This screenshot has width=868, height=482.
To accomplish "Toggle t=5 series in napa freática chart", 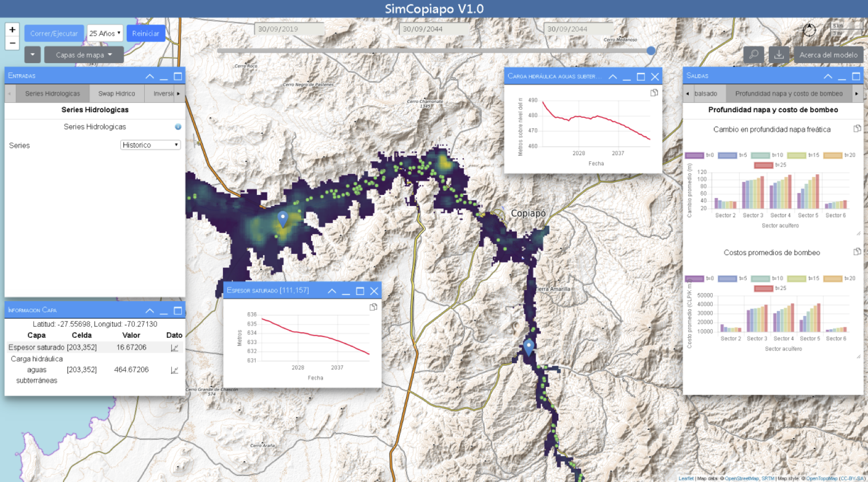I will coord(732,155).
